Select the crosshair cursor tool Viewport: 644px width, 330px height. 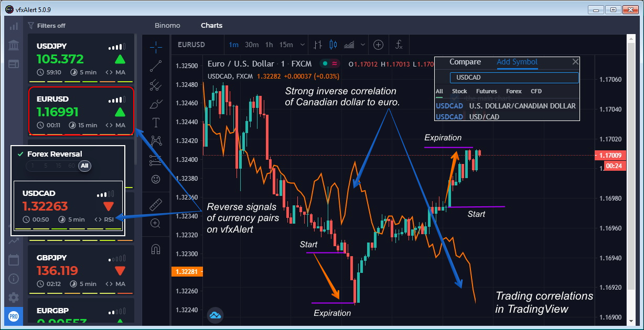coord(156,47)
